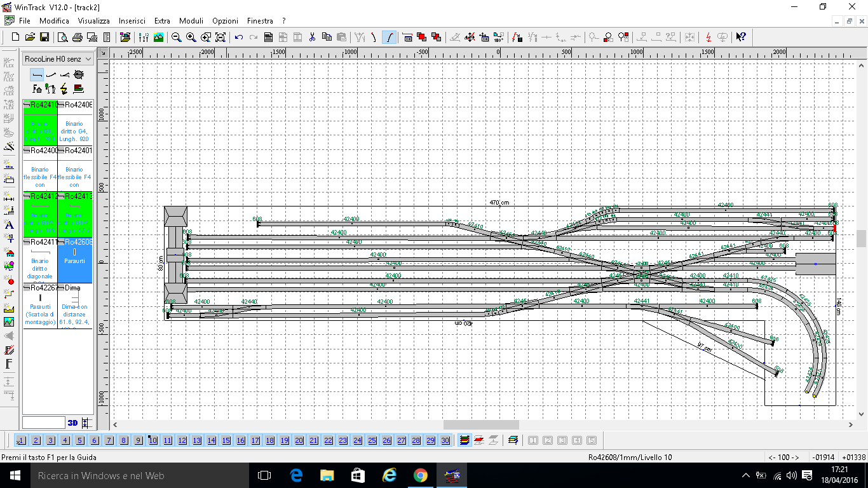
Task: Toggle layer 10 button
Action: pos(153,440)
